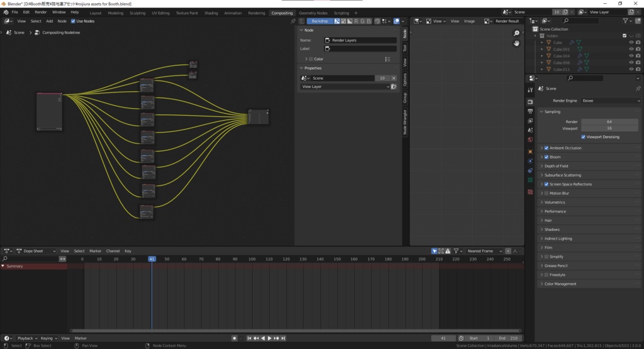This screenshot has width=644, height=349.
Task: Click the Render Layers button beside View Layer
Action: 394,87
